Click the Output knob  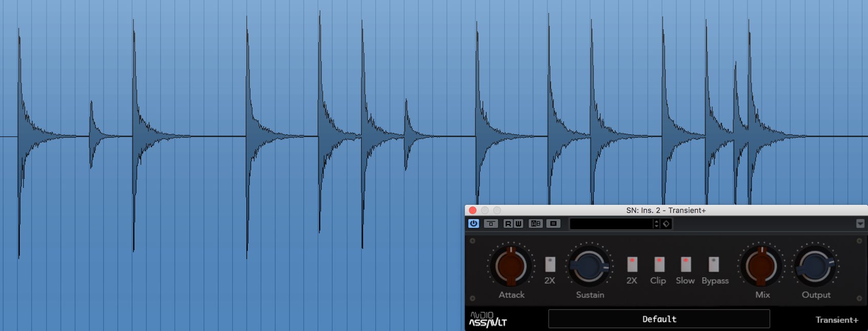point(816,266)
